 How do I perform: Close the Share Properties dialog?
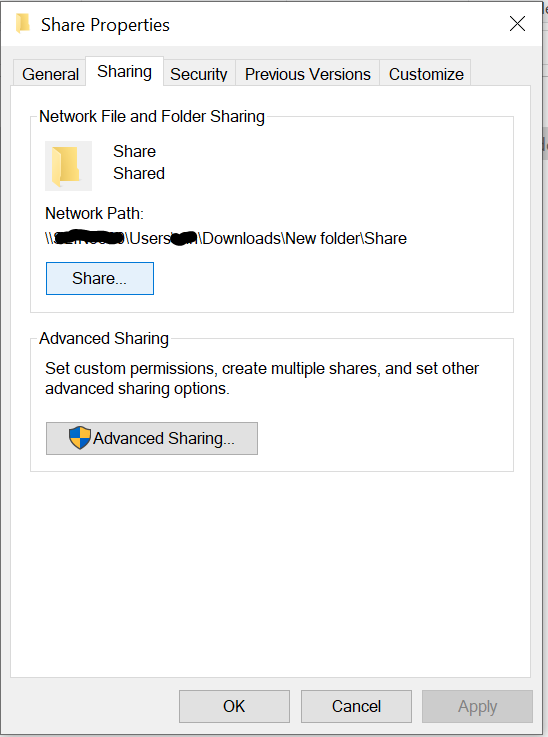click(517, 24)
